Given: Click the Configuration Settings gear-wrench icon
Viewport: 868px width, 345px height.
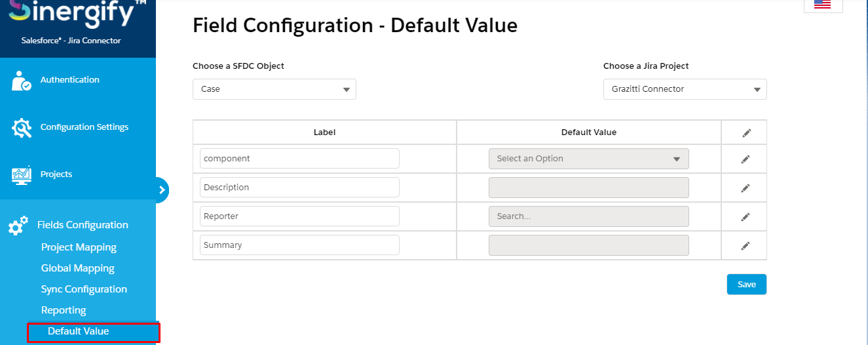Looking at the screenshot, I should coord(22,128).
